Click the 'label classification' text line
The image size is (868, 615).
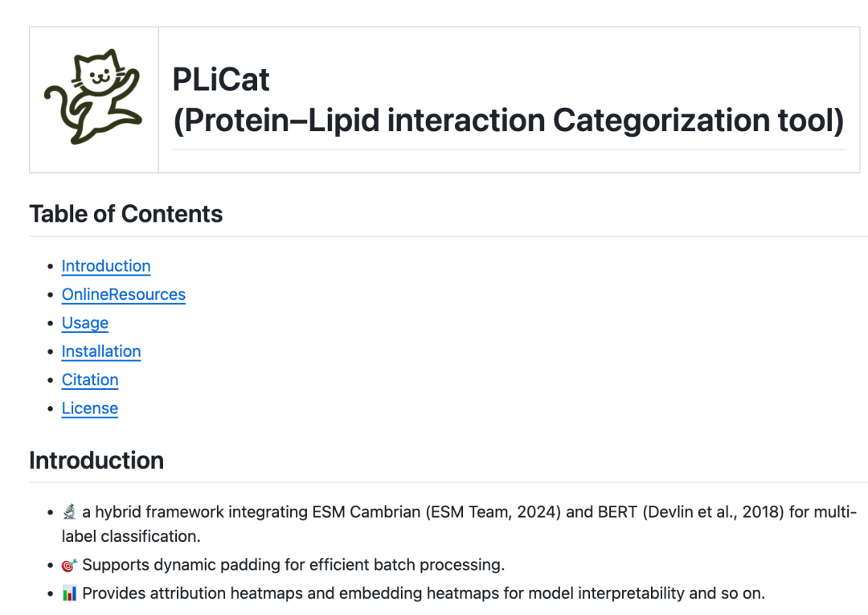pos(131,536)
